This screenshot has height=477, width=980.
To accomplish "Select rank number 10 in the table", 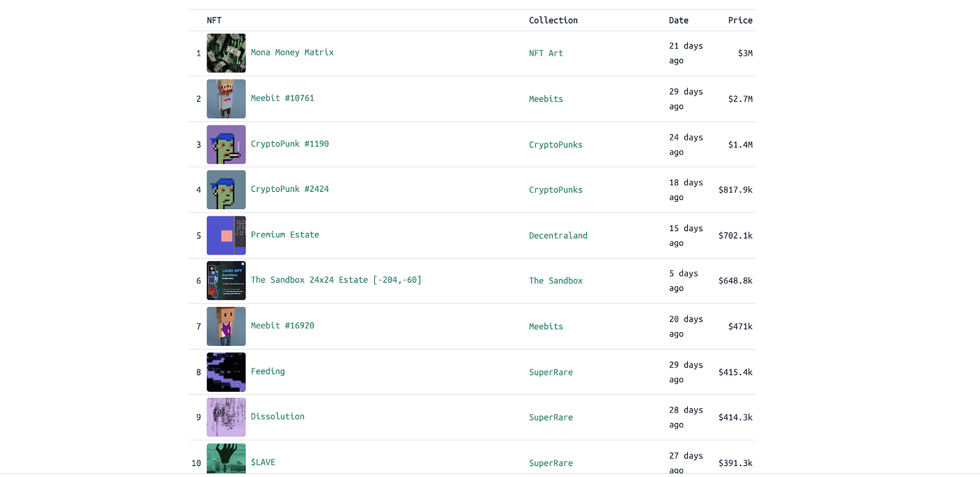I will click(x=196, y=464).
